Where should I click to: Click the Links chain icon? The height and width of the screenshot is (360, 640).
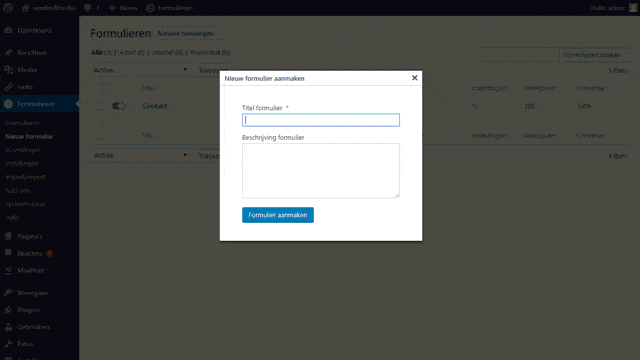8,87
